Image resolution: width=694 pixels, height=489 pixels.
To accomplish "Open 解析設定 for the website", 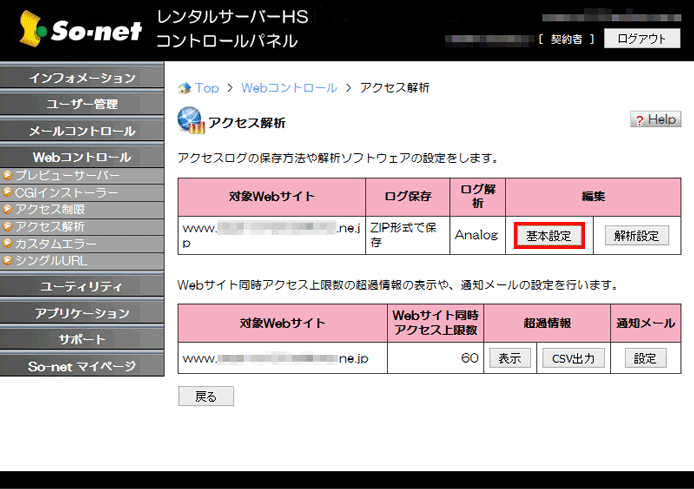I will [636, 236].
